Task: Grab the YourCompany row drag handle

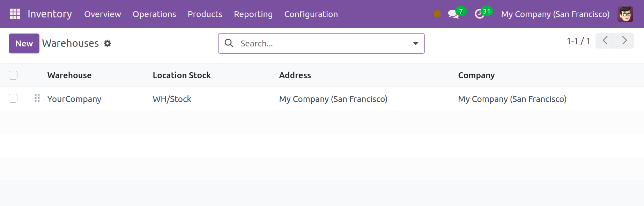Action: tap(37, 98)
